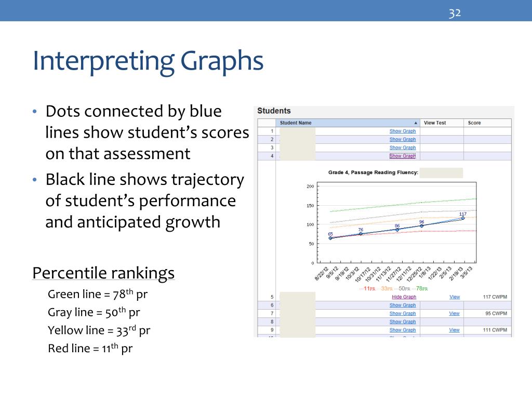
Task: Click the Gray line = 50th pr text
Action: tap(94, 312)
